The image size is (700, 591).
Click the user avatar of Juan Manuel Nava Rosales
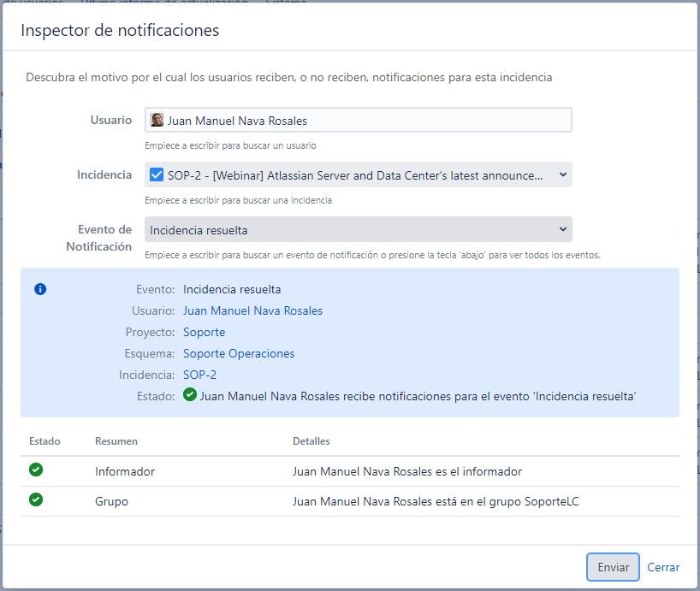click(157, 120)
